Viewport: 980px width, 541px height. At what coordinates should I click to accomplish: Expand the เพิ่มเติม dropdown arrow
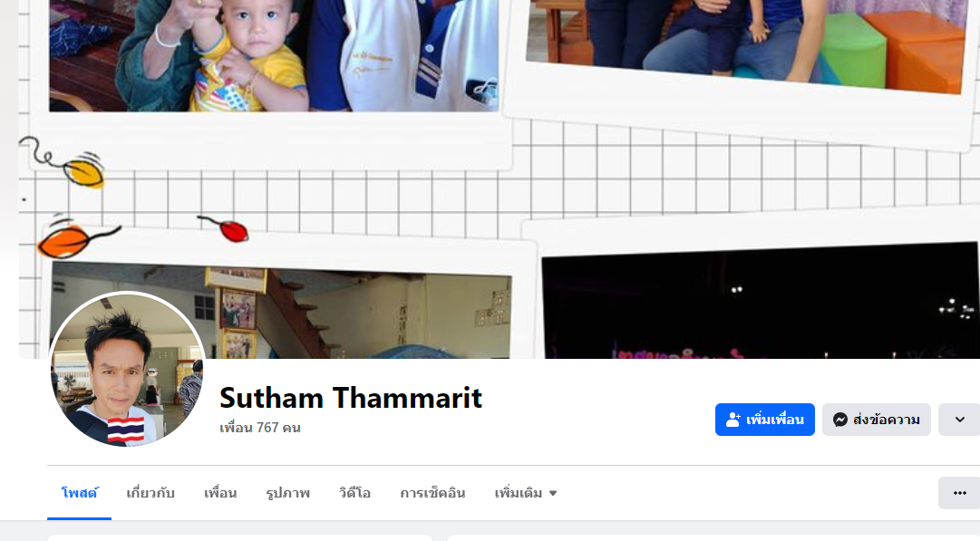coord(552,494)
